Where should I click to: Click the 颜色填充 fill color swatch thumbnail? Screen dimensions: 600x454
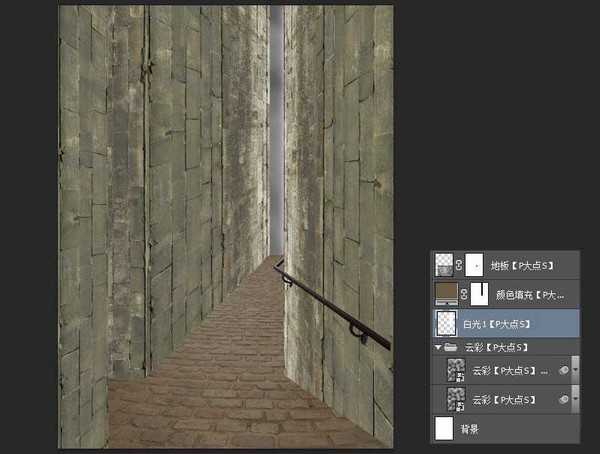(x=445, y=293)
